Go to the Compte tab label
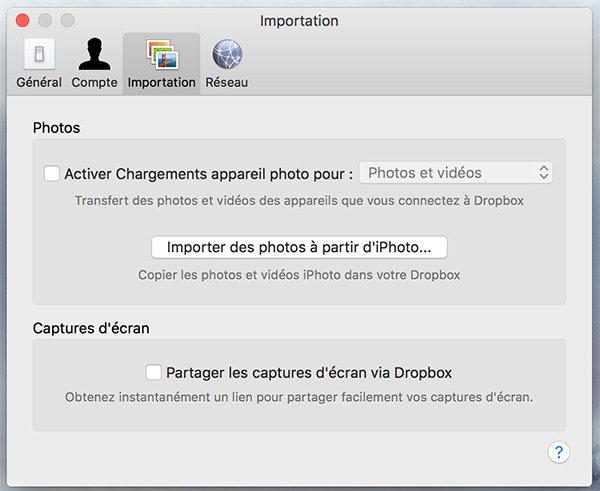Viewport: 600px width, 491px height. point(95,82)
